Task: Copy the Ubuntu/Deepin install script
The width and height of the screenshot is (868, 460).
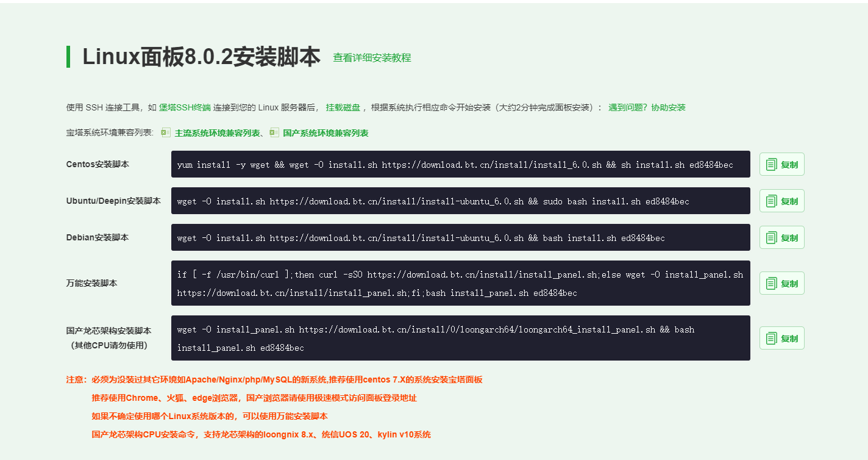Action: [782, 201]
